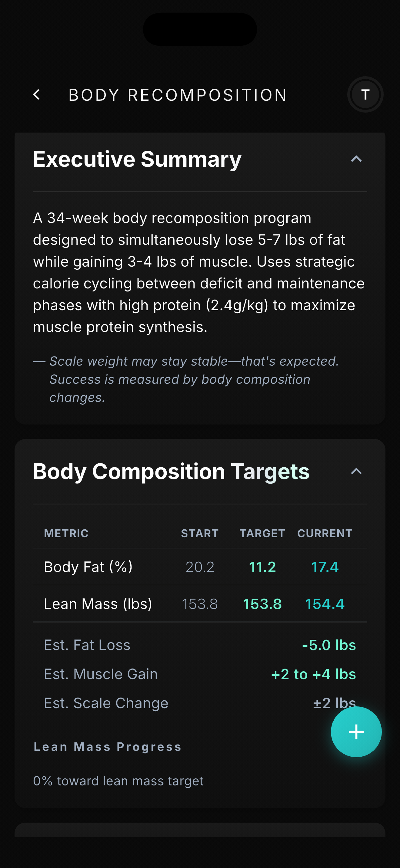Tap the Body Fat (%) row label
Screen dimensions: 400x868
pos(88,567)
